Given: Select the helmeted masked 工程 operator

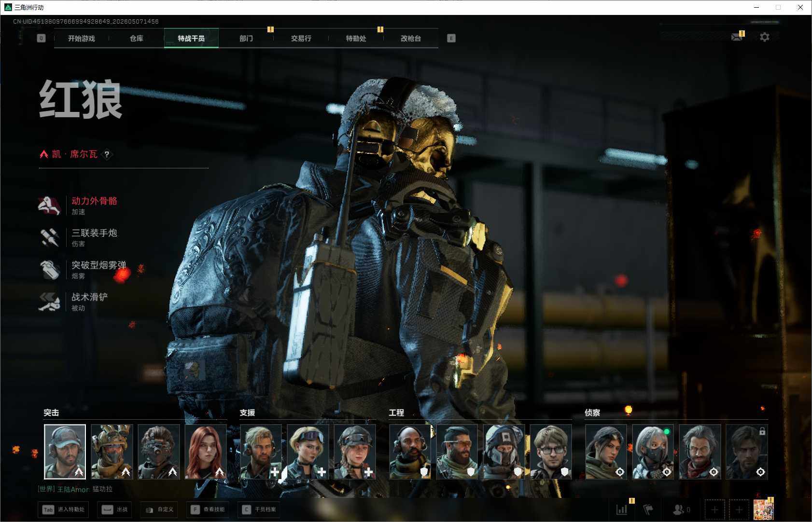Looking at the screenshot, I should click(504, 452).
